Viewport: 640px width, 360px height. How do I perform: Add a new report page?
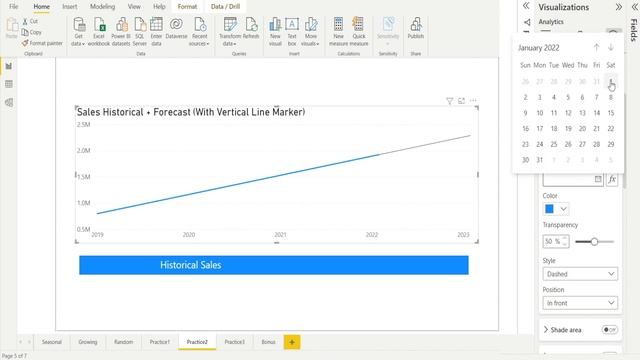pyautogui.click(x=292, y=342)
